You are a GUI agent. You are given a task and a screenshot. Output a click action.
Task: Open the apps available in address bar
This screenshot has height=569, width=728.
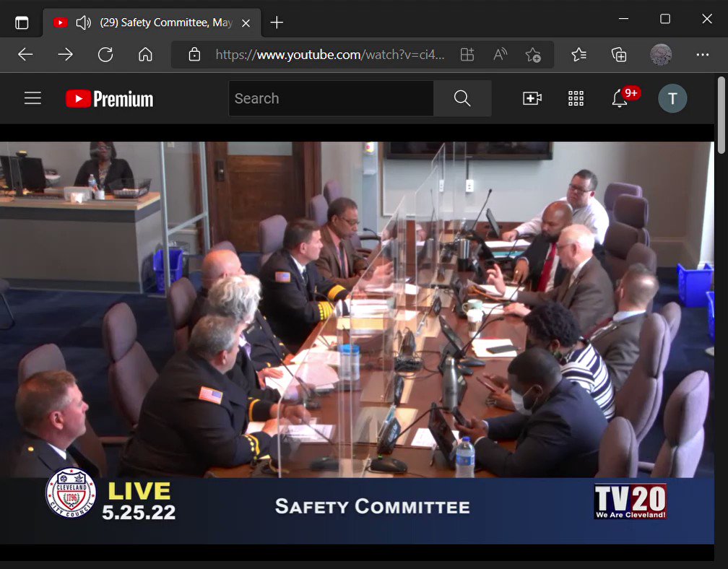pos(467,55)
